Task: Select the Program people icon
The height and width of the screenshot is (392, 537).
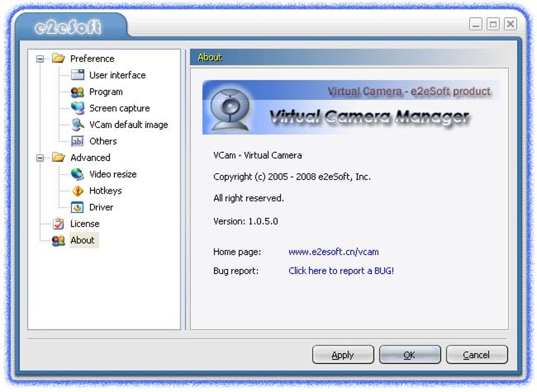Action: coord(77,92)
